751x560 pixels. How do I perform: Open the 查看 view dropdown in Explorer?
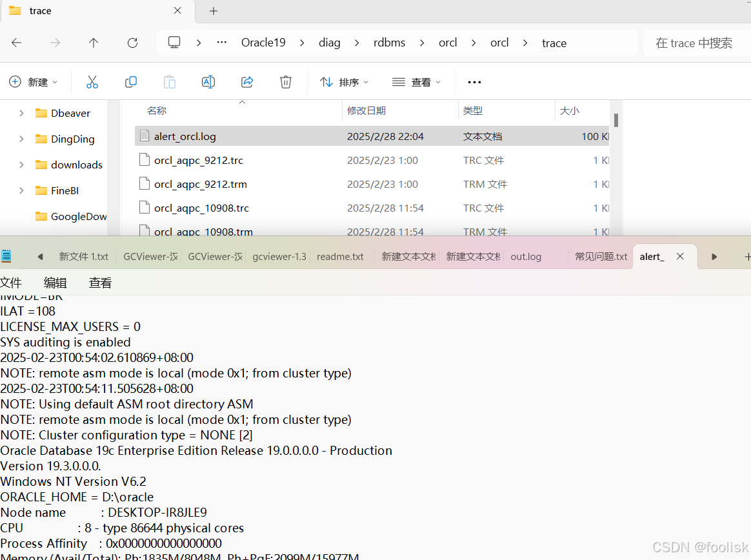416,82
